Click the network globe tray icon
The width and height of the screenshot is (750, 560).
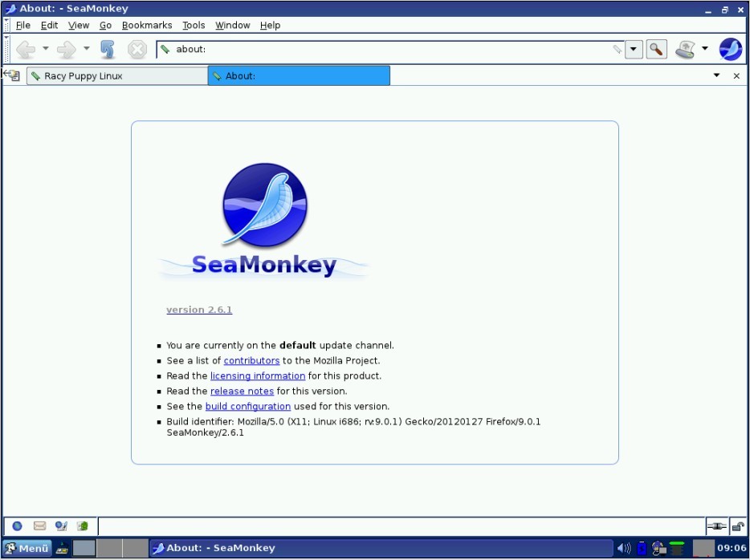(x=658, y=548)
